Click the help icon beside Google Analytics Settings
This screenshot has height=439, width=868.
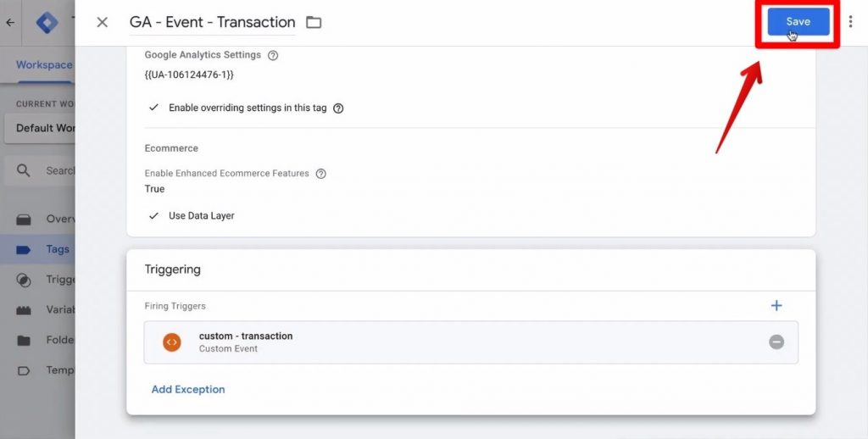[x=273, y=55]
